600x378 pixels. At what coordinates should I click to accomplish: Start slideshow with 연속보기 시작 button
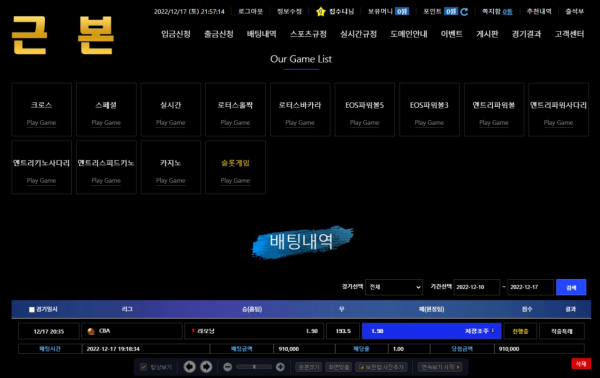pyautogui.click(x=440, y=367)
